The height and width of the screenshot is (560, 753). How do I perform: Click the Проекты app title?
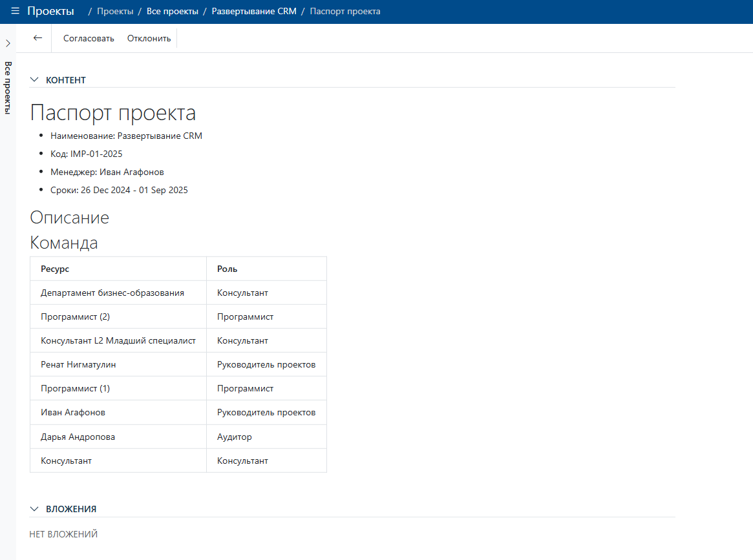click(50, 11)
